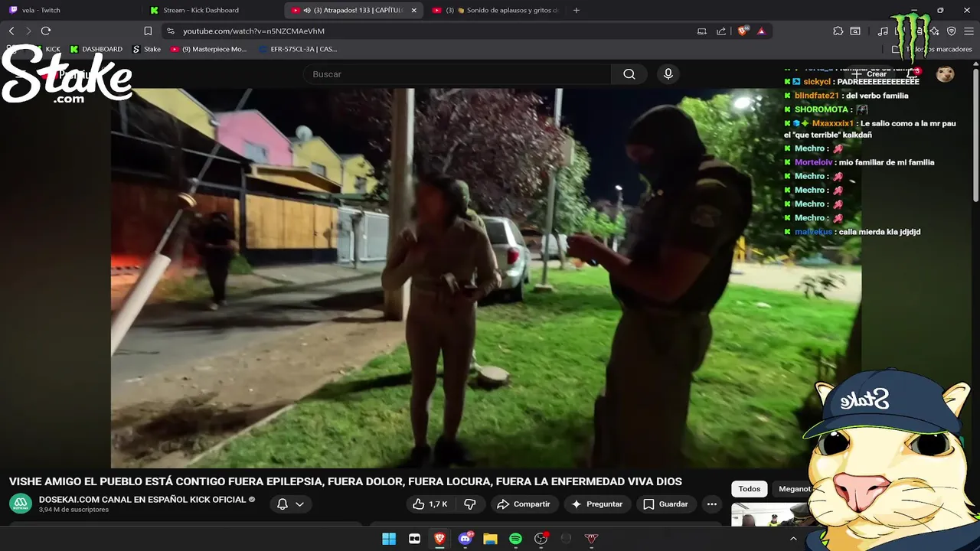Select the Todos filter chip
The image size is (980, 551).
[x=750, y=489]
